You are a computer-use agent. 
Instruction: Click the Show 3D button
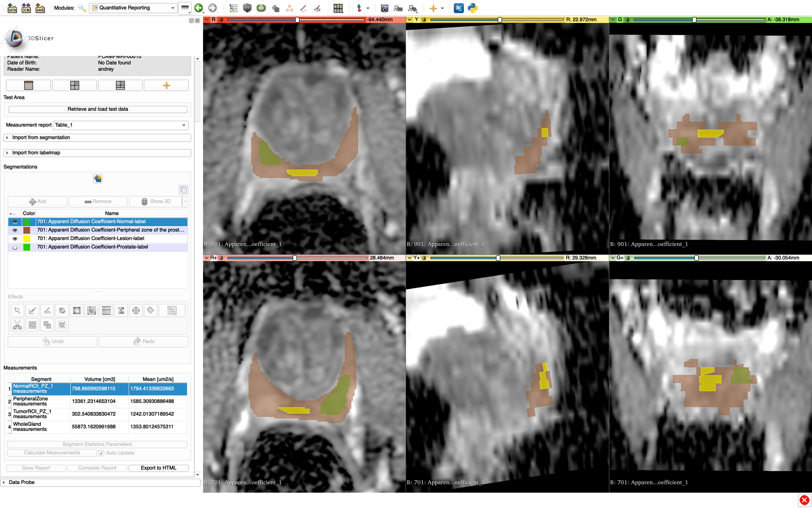156,202
